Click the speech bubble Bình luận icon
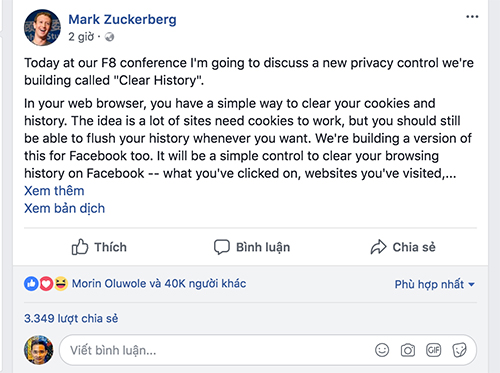This screenshot has width=500, height=373. (222, 247)
